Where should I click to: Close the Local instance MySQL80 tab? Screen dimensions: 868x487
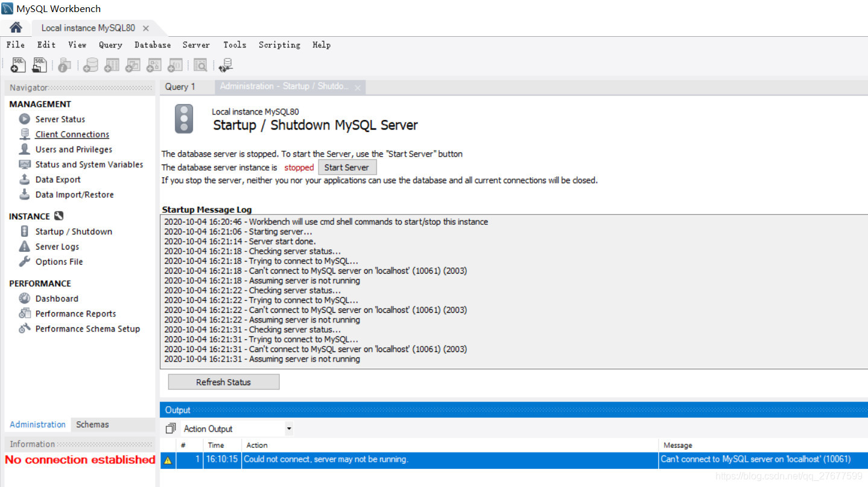coord(146,28)
